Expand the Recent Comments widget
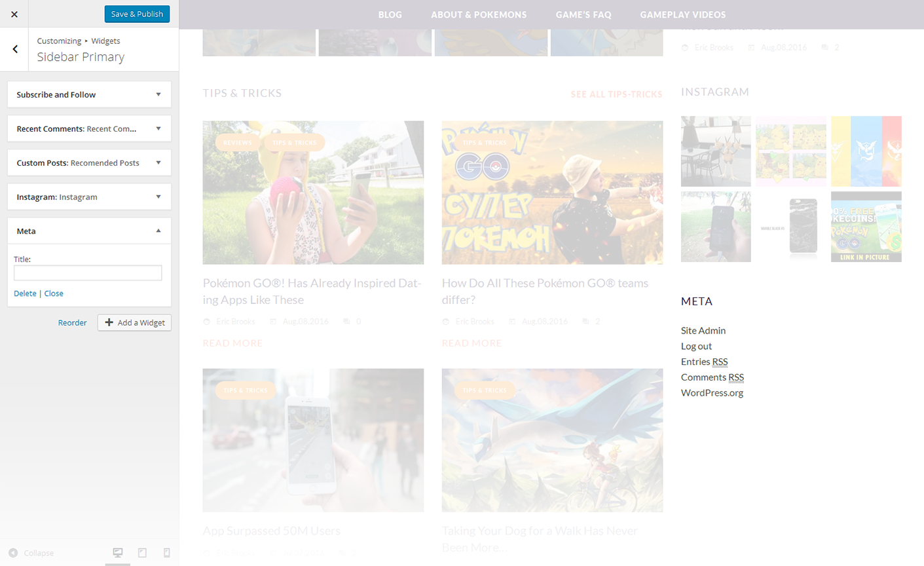 tap(89, 128)
